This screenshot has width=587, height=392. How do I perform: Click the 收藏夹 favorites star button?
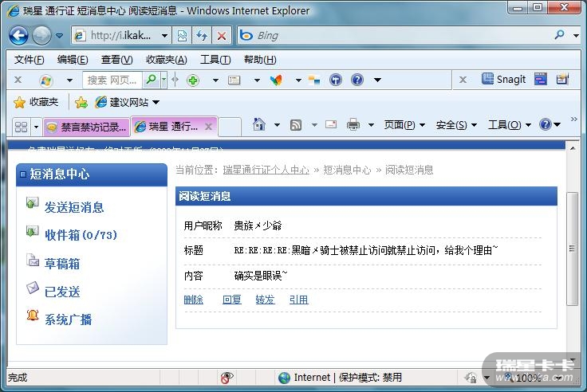coord(36,102)
